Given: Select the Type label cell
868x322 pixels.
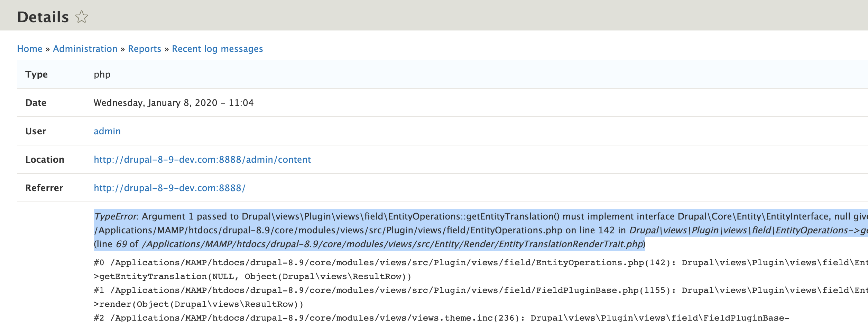Looking at the screenshot, I should click(37, 74).
